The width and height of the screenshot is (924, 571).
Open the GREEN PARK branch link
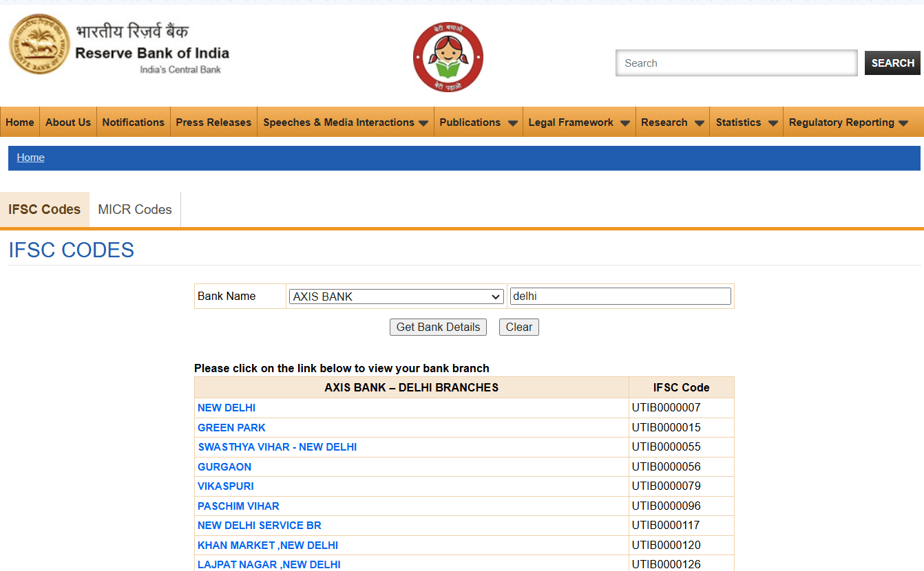tap(231, 427)
